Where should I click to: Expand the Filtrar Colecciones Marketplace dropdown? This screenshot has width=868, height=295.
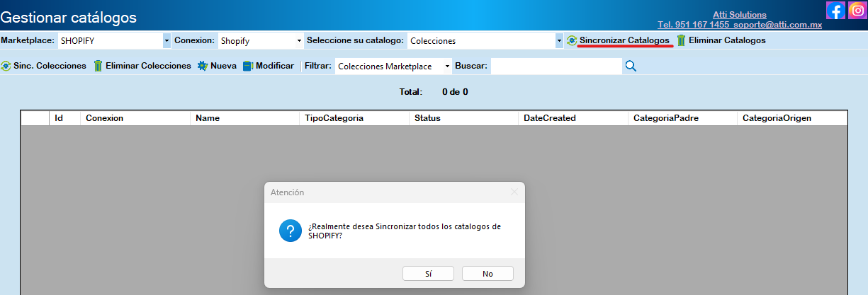[x=447, y=66]
